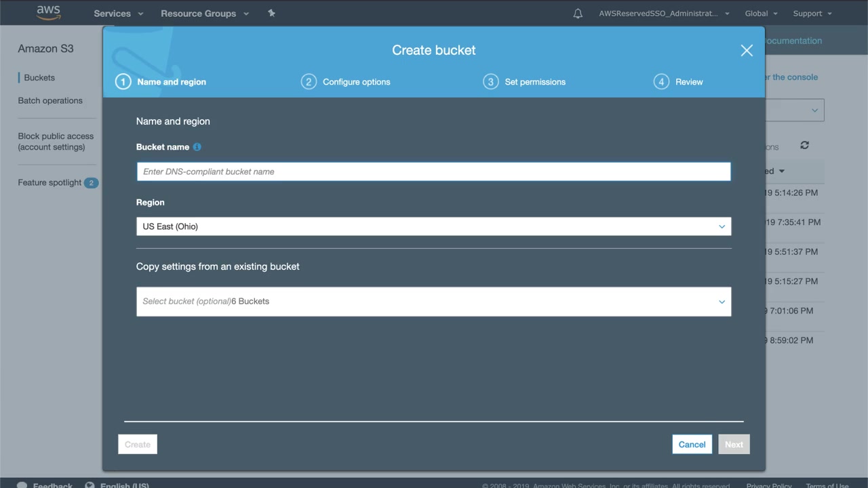868x488 pixels.
Task: Open Batch operations in the sidebar
Action: pyautogui.click(x=50, y=101)
